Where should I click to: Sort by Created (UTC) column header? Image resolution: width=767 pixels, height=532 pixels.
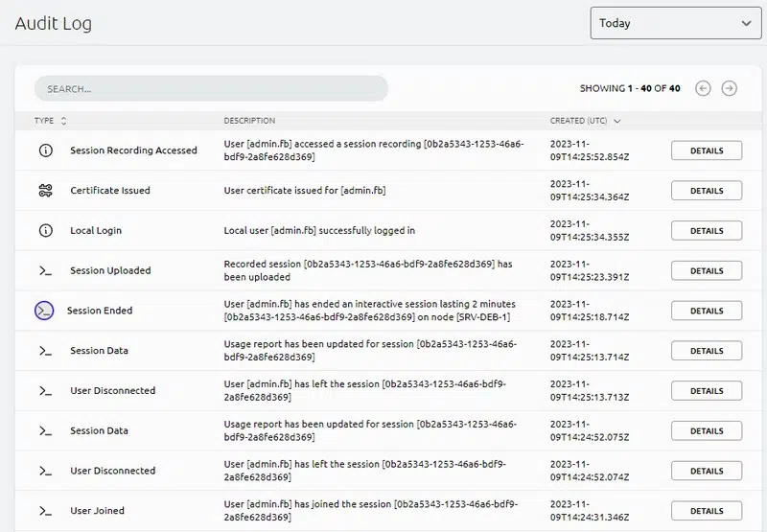coord(585,121)
